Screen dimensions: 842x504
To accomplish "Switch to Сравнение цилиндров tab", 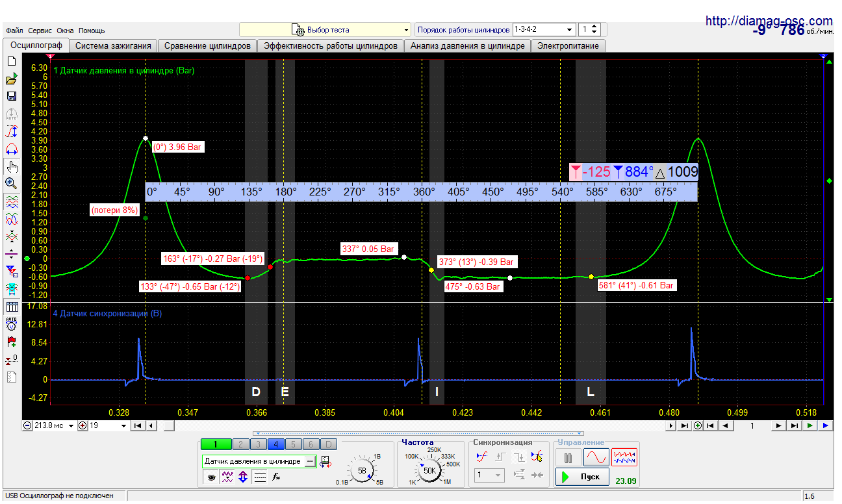I will click(207, 46).
